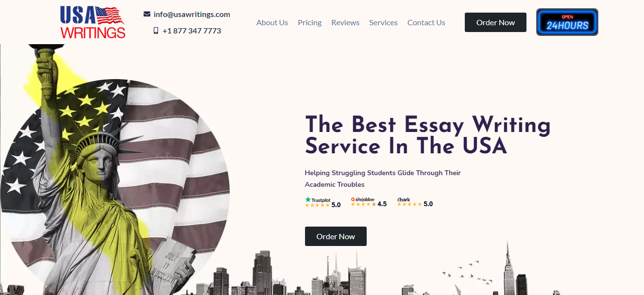Click the info@usawritings.com email link

click(192, 14)
